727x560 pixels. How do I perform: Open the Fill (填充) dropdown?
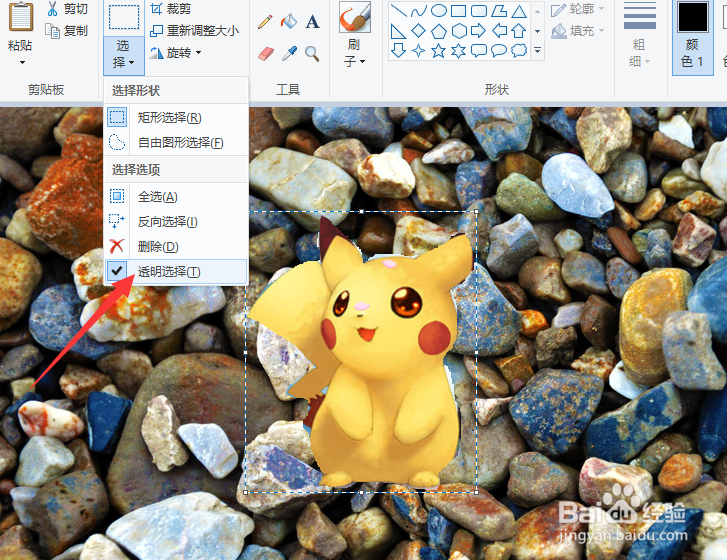click(578, 31)
